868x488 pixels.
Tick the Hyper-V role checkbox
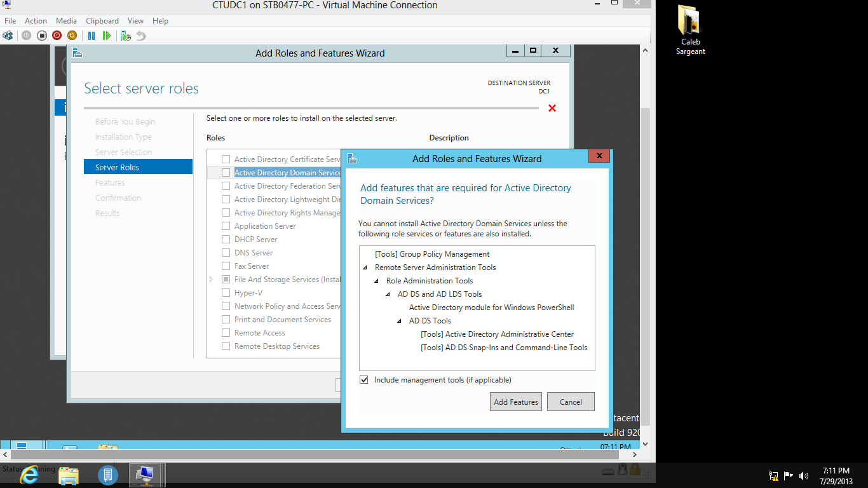(226, 293)
